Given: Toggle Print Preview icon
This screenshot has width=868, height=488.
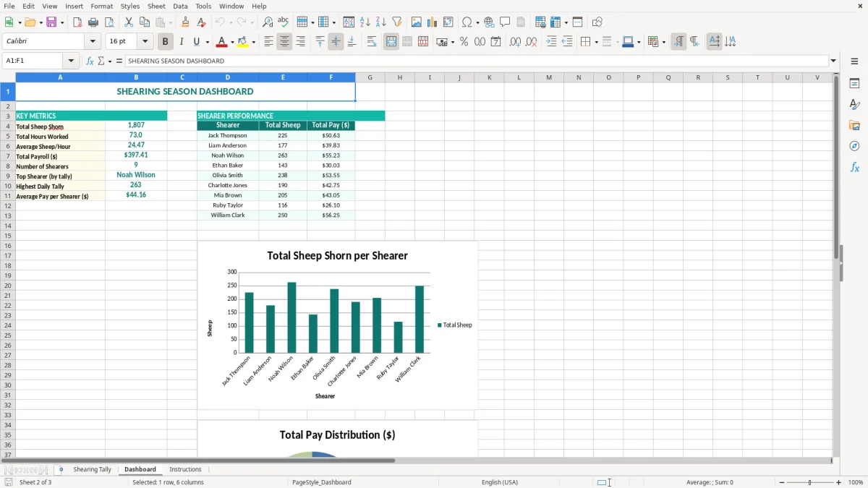Looking at the screenshot, I should 109,22.
